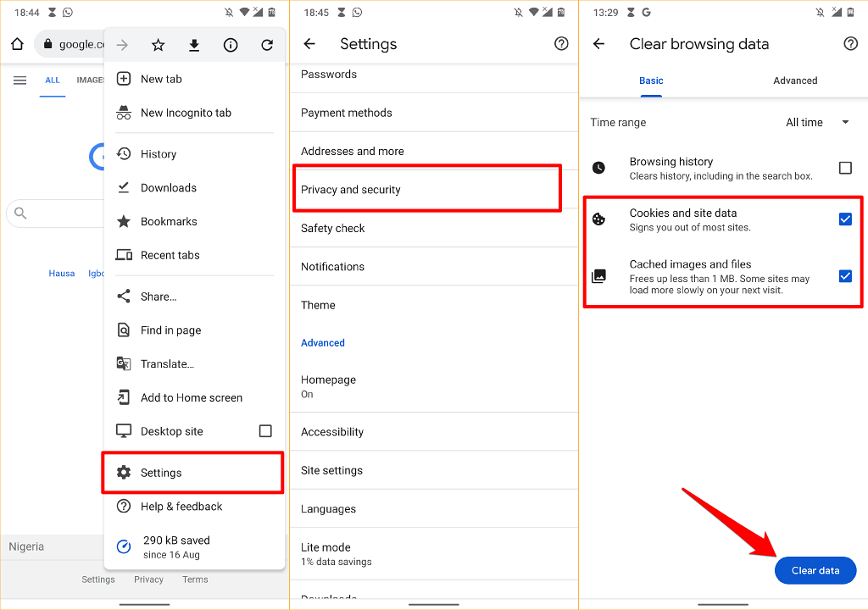Screen dimensions: 868x610
Task: Tap the home icon beside address bar
Action: pos(17,45)
